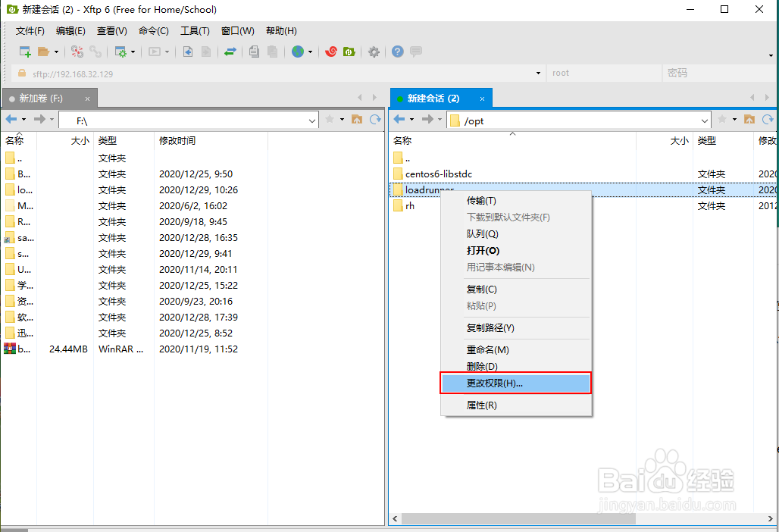Sort local files by 大小 column
779x532 pixels.
(x=66, y=141)
